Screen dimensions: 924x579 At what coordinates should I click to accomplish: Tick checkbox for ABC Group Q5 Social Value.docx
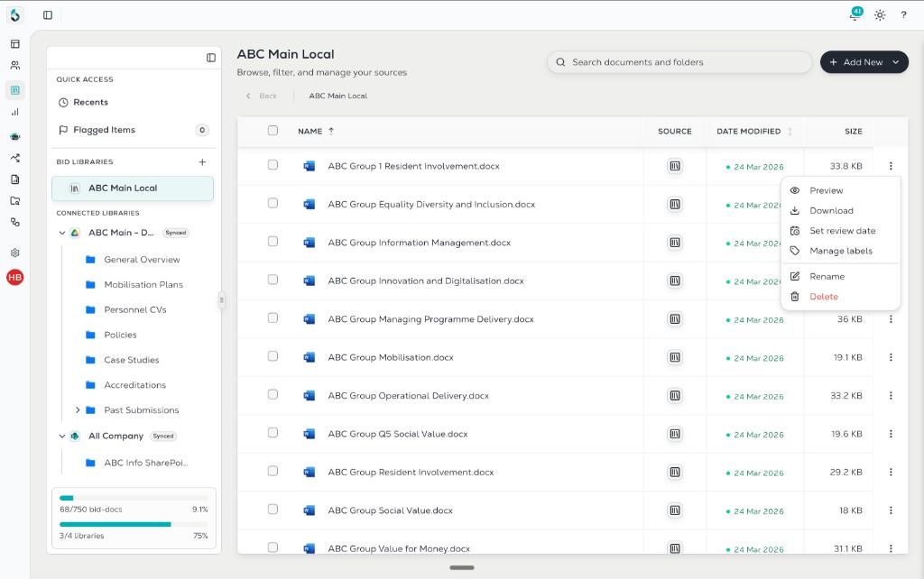(273, 433)
